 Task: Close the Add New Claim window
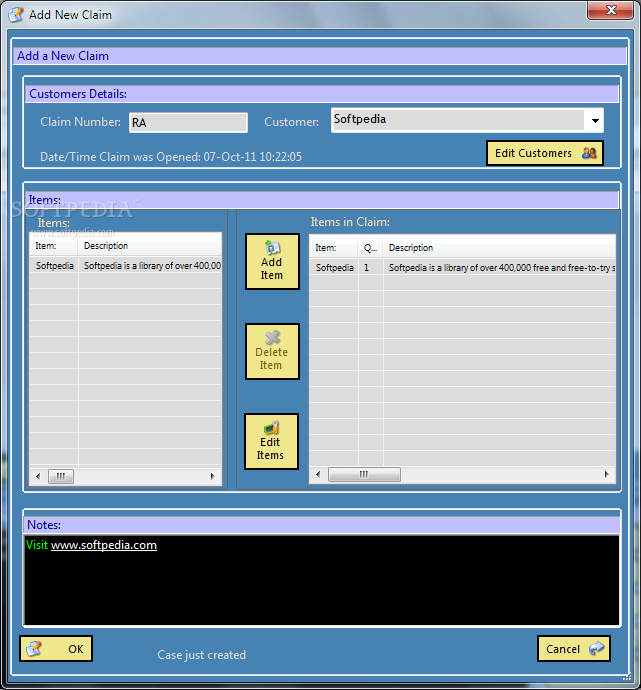click(x=611, y=10)
